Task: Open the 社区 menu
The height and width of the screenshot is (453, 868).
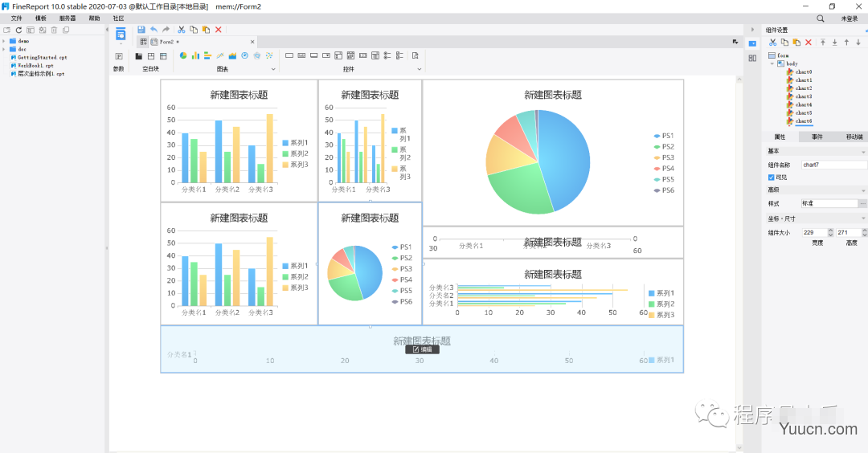Action: click(x=118, y=18)
